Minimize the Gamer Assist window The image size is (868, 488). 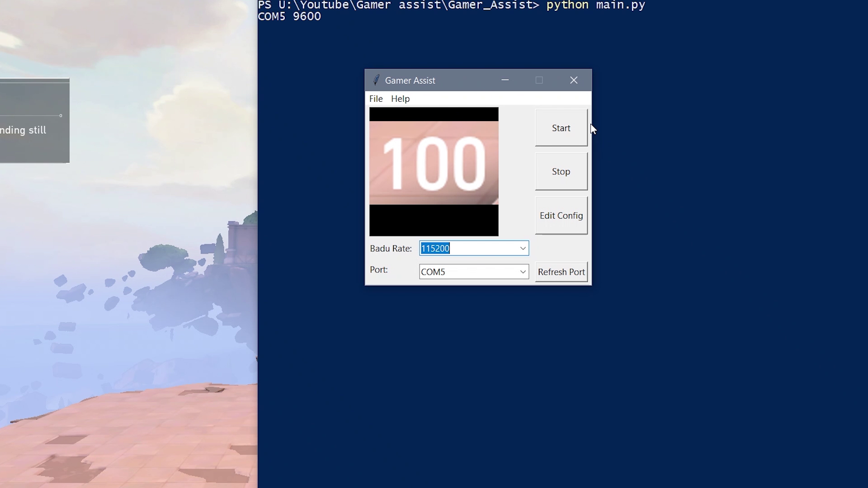pyautogui.click(x=505, y=80)
